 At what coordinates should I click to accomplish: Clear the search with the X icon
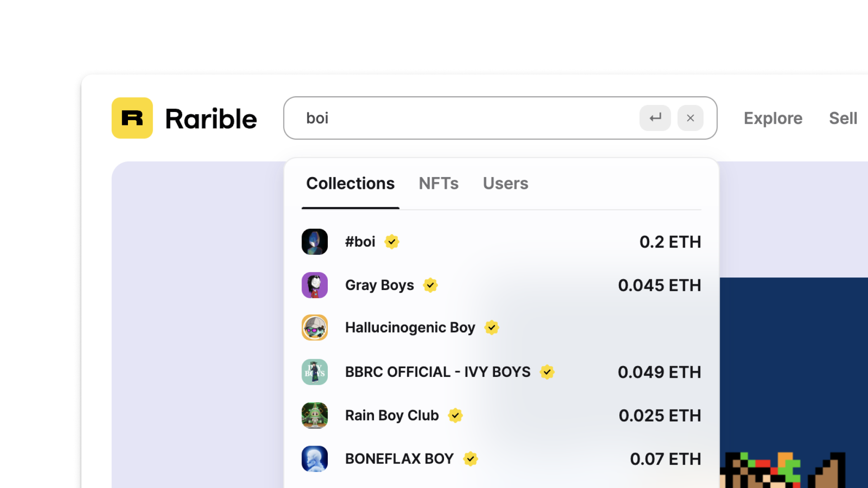click(x=690, y=118)
